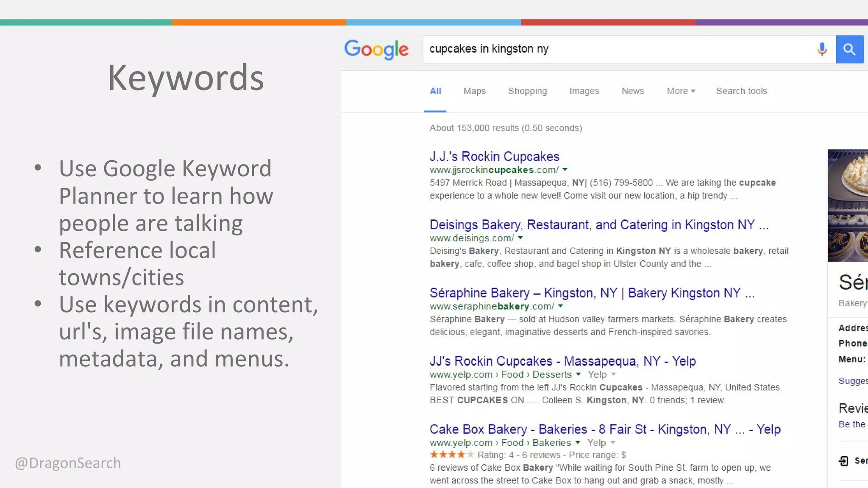Open J.J.'s Rockin Cupcakes result
The width and height of the screenshot is (868, 488).
tap(494, 156)
